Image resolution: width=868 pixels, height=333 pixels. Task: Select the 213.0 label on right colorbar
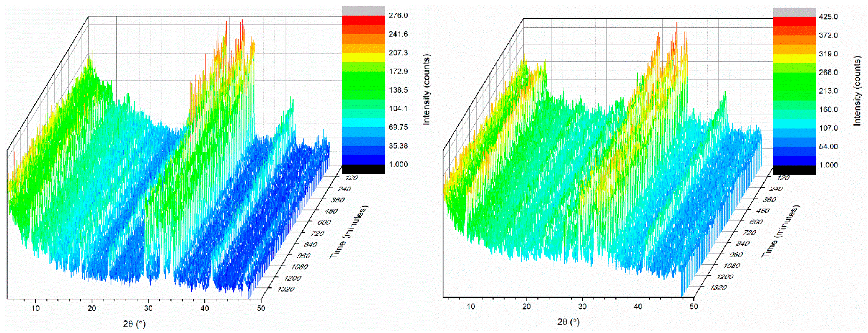828,91
